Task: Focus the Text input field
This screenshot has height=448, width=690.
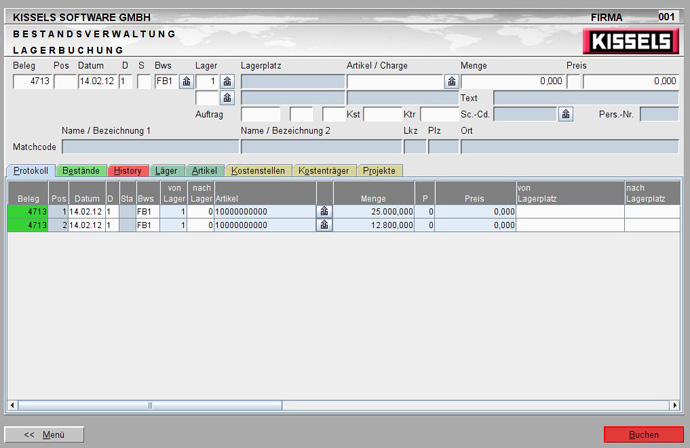Action: pyautogui.click(x=586, y=98)
